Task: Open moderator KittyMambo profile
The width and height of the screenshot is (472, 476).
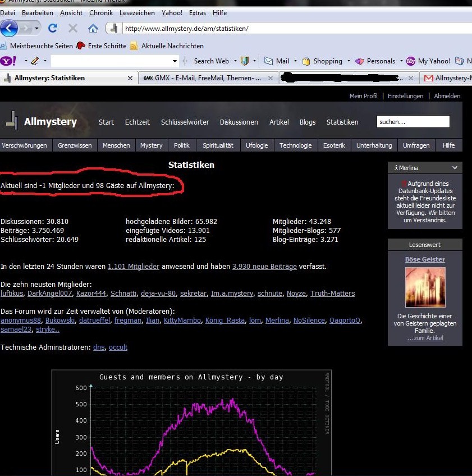Action: tap(182, 321)
